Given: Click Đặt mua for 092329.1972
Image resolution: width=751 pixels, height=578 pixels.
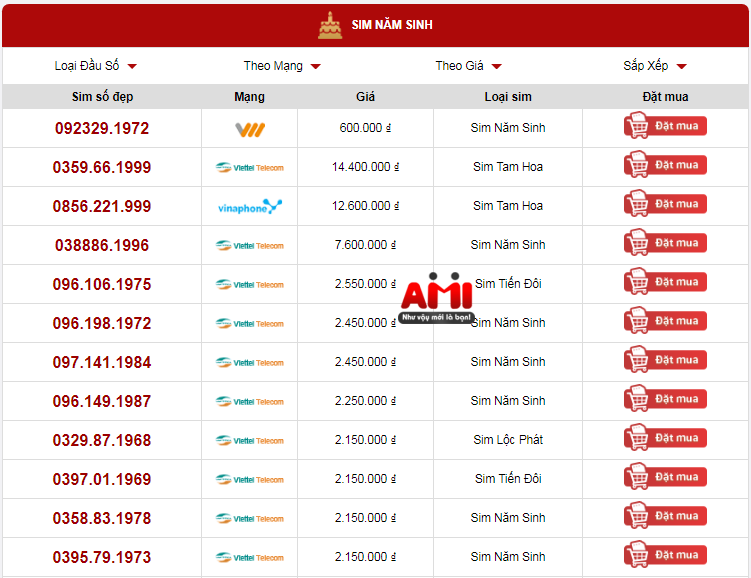Looking at the screenshot, I should (x=665, y=125).
